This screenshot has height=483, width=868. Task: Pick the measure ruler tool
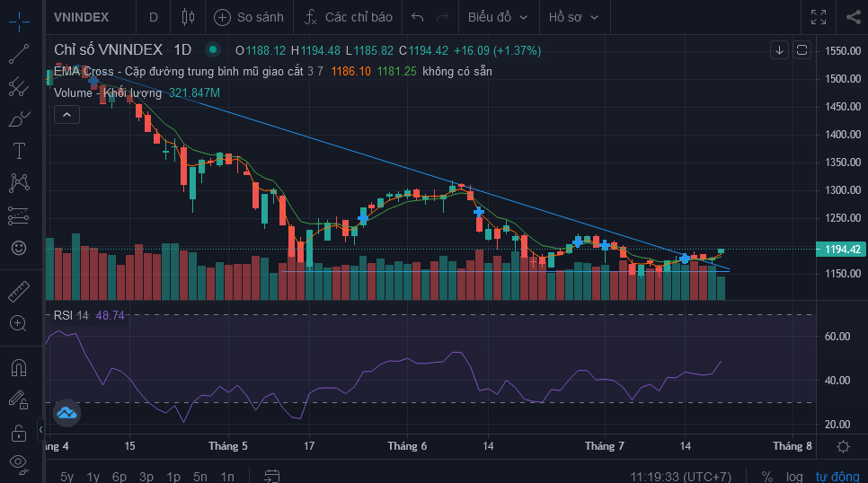point(19,291)
